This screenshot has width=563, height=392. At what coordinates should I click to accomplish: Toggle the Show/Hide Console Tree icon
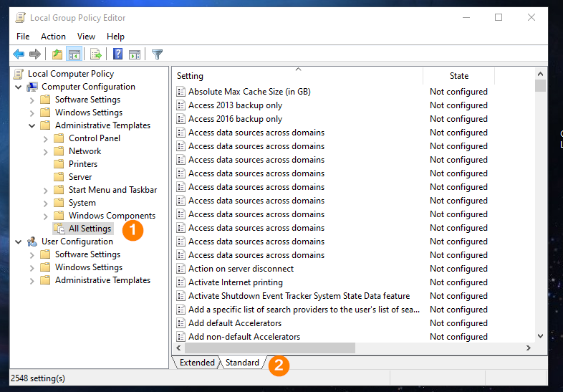[x=74, y=54]
